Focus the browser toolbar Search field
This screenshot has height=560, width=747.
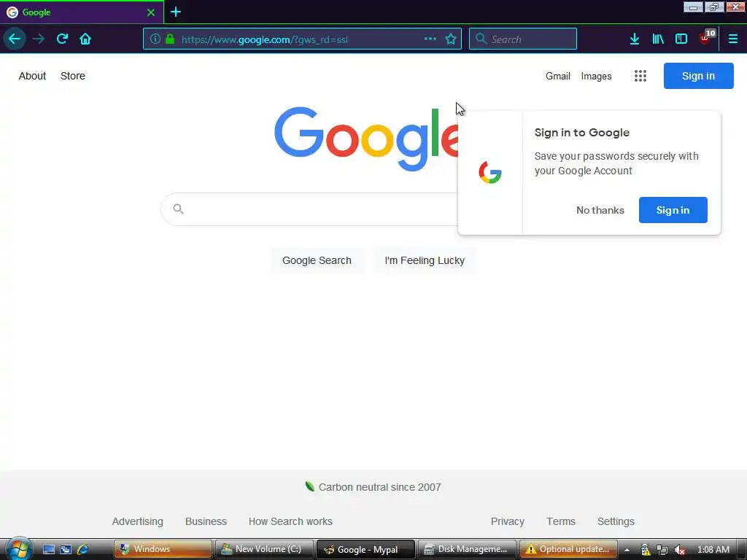(x=523, y=39)
